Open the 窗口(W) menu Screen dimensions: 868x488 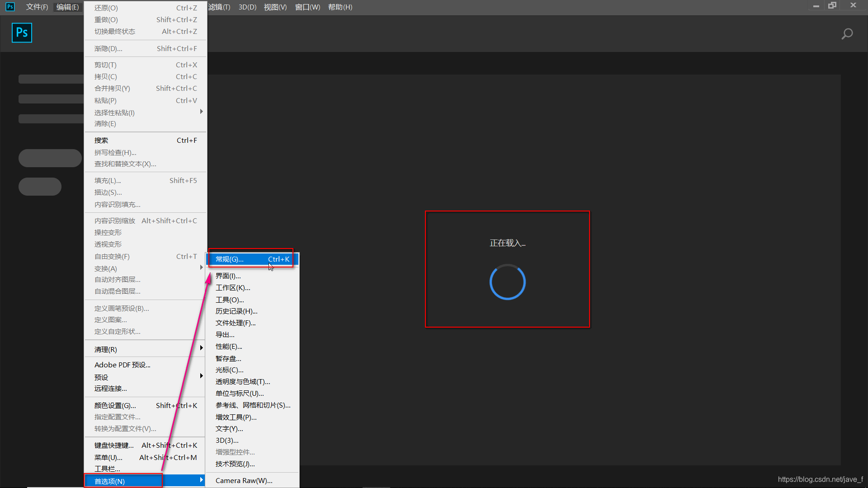point(307,7)
